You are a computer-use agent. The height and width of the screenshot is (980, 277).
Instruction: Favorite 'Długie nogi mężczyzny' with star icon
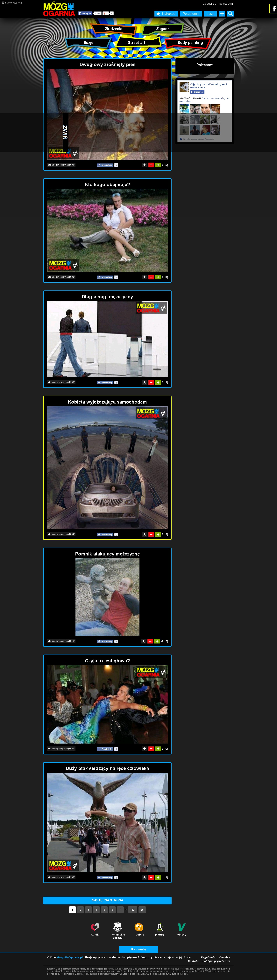click(x=144, y=382)
